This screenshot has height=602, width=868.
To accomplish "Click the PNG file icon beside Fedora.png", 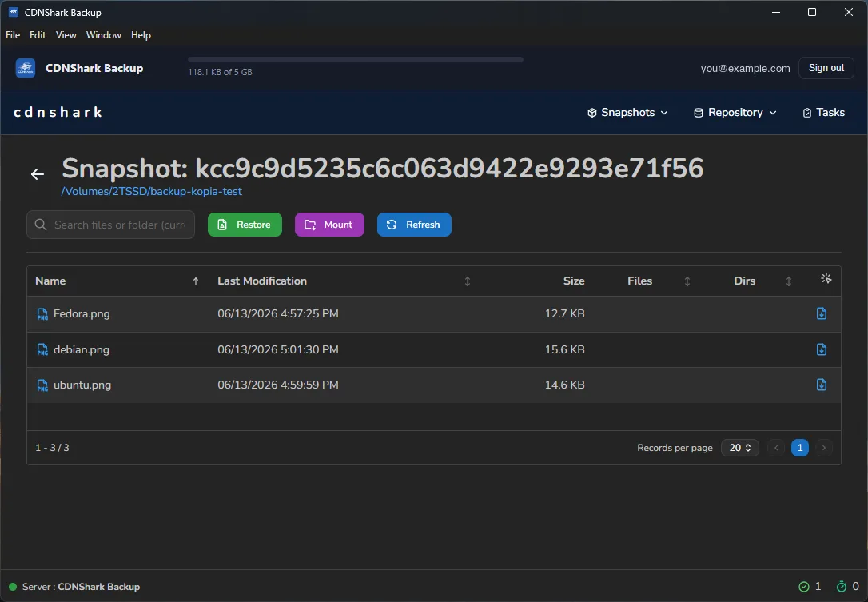I will (x=42, y=314).
